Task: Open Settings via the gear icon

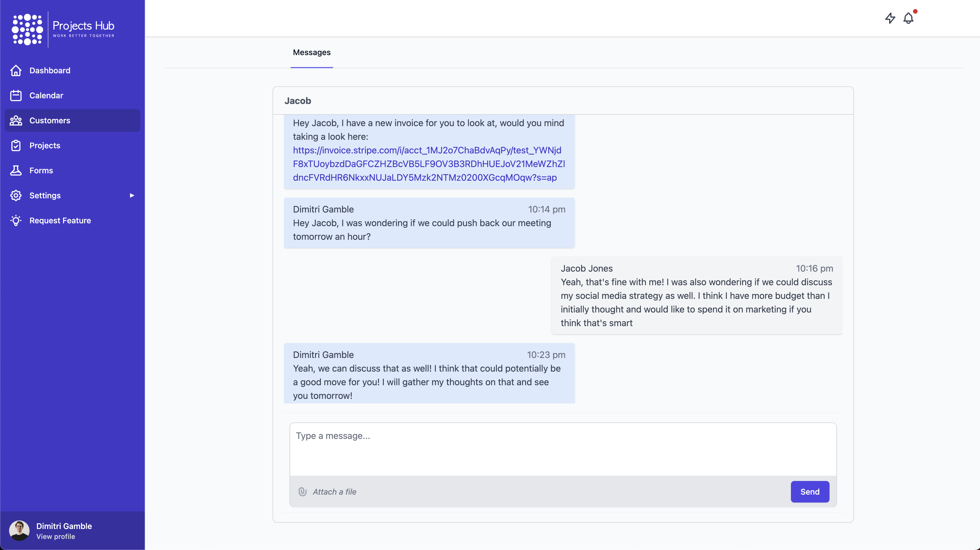Action: tap(16, 195)
